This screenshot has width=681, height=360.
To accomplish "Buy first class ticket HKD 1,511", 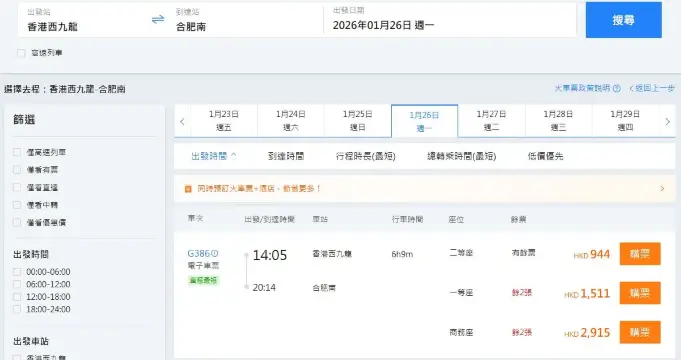I will 640,293.
